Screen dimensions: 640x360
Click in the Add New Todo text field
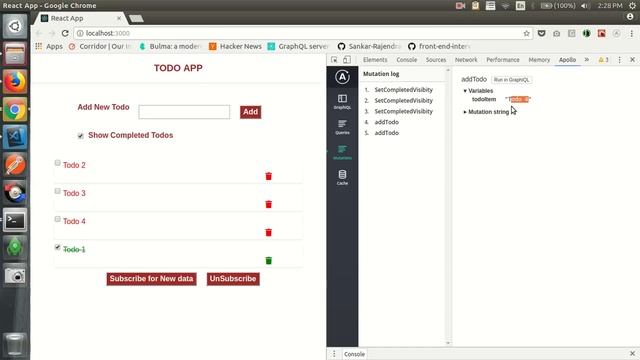(184, 112)
